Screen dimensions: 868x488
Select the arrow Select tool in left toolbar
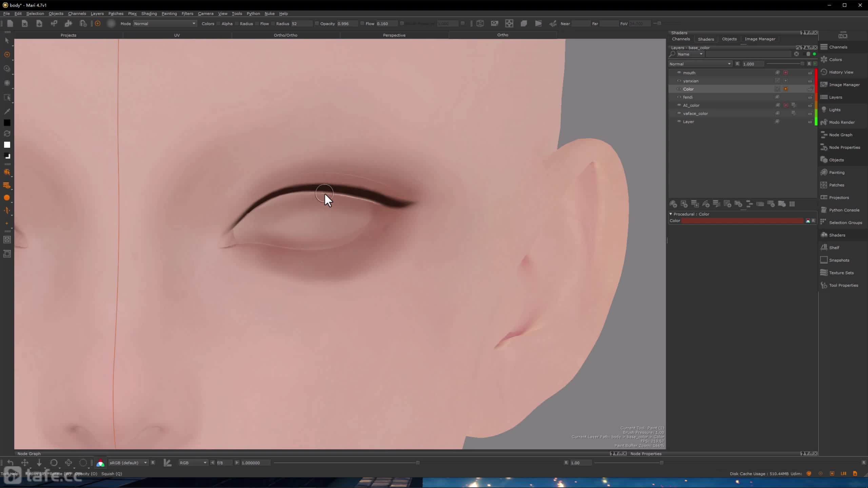tap(7, 41)
